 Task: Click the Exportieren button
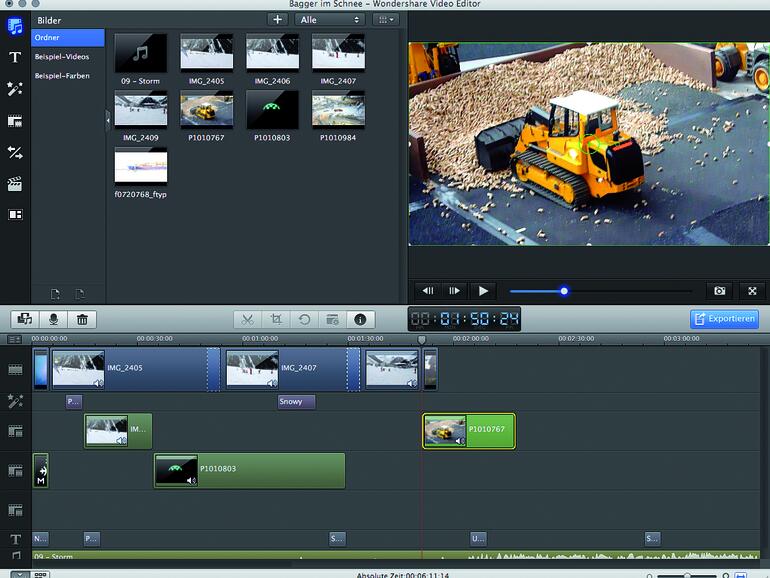724,319
